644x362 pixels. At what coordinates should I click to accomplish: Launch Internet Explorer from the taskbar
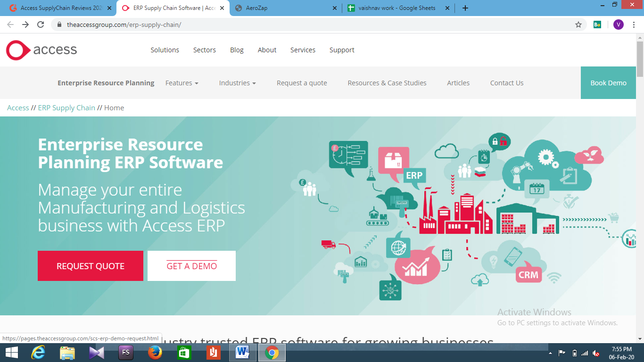click(x=39, y=353)
